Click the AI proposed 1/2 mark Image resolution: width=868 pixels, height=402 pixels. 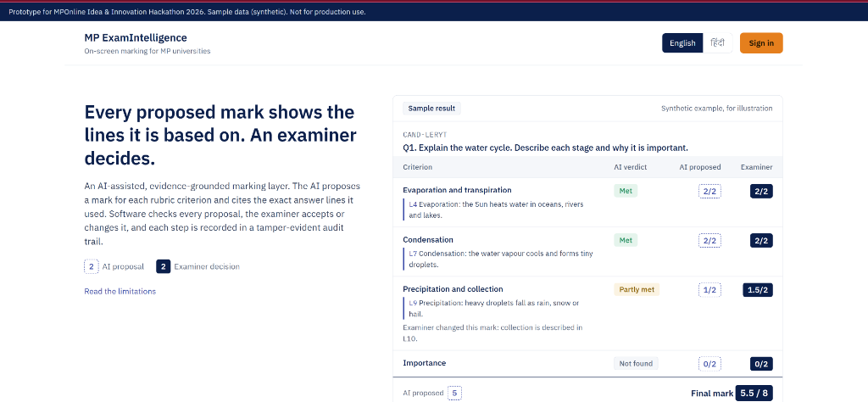tap(709, 289)
